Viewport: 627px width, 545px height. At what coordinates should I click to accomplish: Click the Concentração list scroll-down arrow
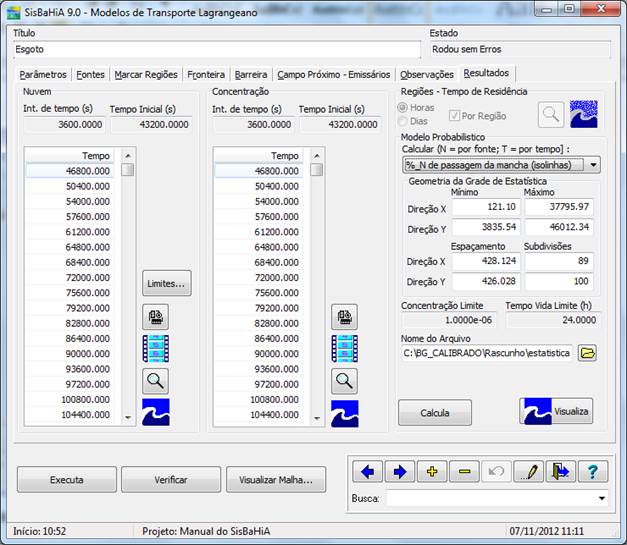[317, 418]
